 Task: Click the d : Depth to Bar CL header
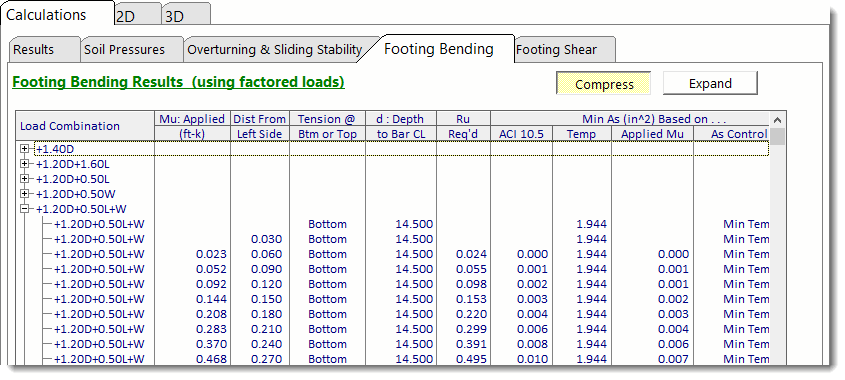[400, 126]
